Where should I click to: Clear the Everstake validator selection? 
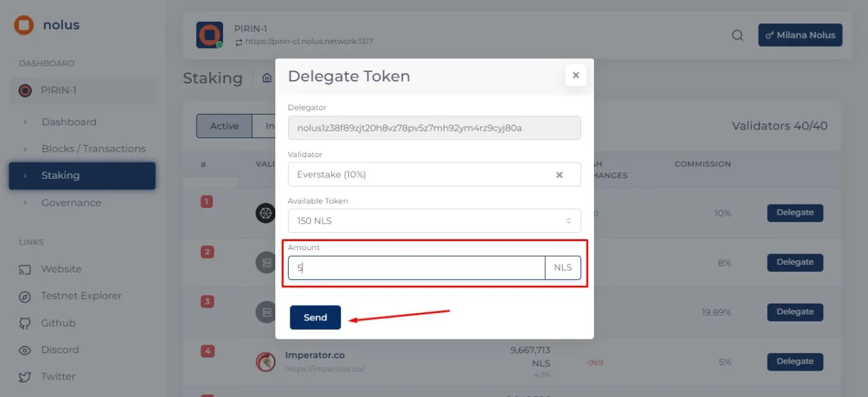559,174
